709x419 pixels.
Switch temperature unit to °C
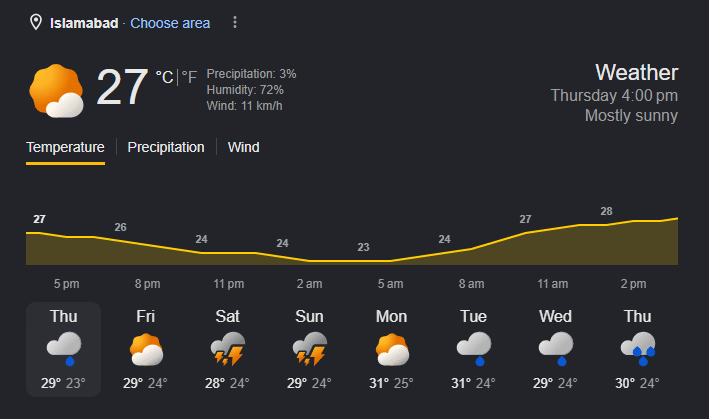click(165, 77)
